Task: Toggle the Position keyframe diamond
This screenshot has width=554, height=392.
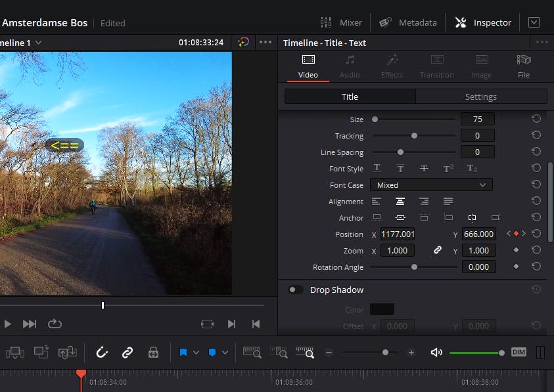Action: 516,234
